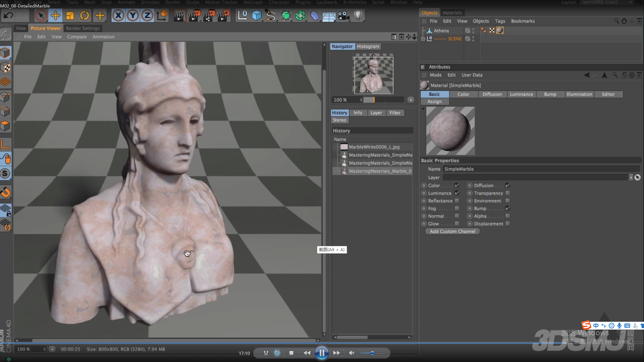This screenshot has width=644, height=362.
Task: Click the coordinate system icon
Action: pos(162,16)
